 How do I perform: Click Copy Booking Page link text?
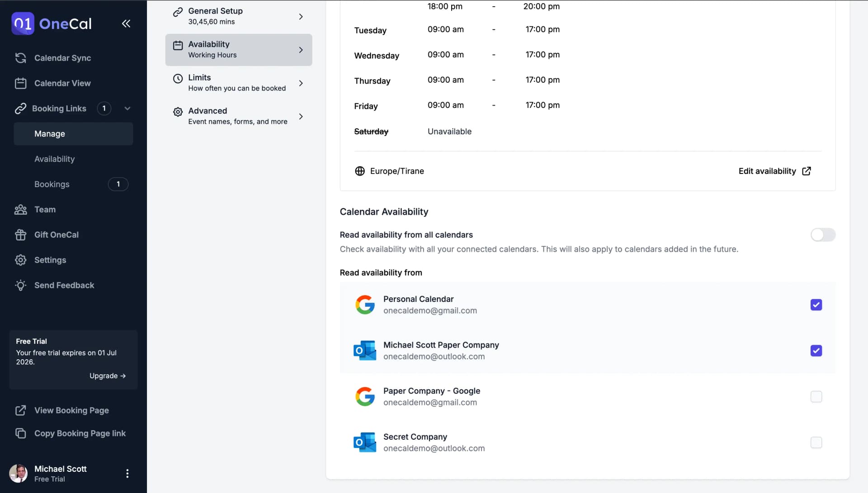coord(80,433)
